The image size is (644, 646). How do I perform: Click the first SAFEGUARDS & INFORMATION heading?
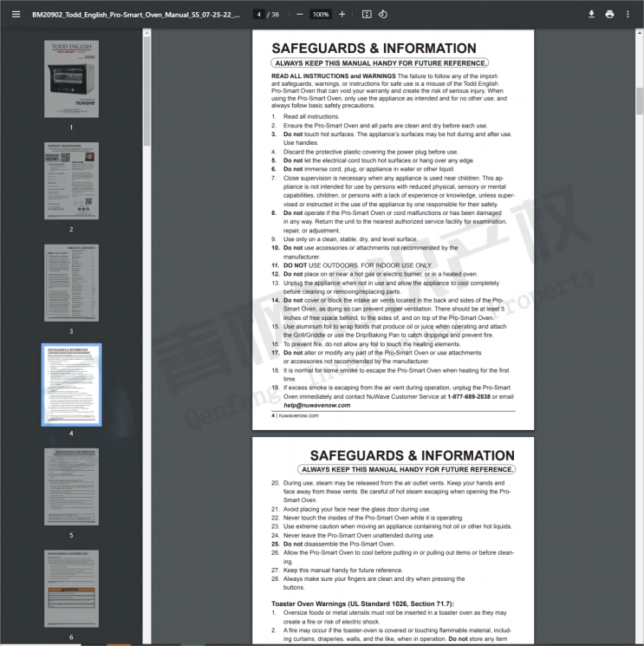(374, 49)
